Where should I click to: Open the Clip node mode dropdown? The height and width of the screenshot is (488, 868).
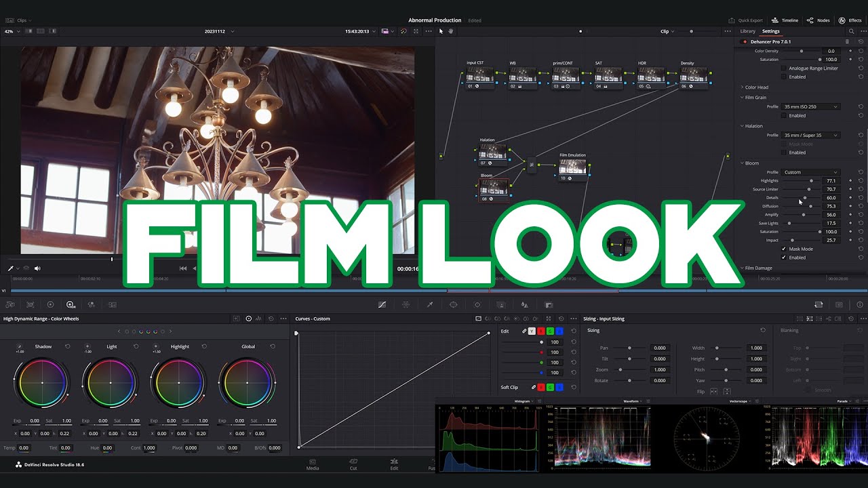[x=668, y=31]
